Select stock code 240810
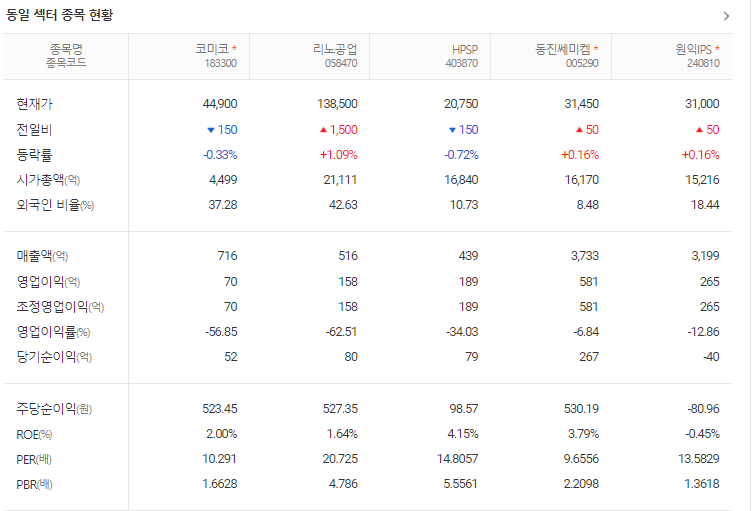 703,63
